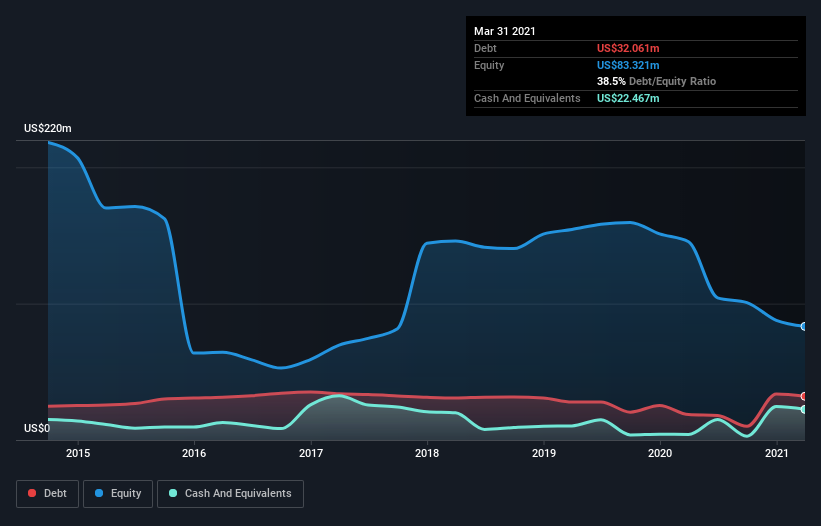Click the US$22.467m cash value
Viewport: 821px width, 526px height.
pos(628,98)
